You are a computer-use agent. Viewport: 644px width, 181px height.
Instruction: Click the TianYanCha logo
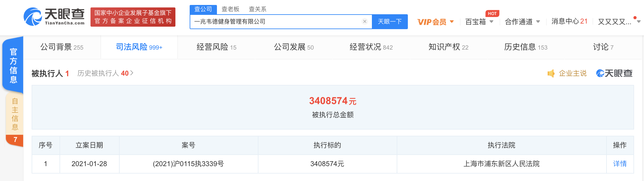54,17
